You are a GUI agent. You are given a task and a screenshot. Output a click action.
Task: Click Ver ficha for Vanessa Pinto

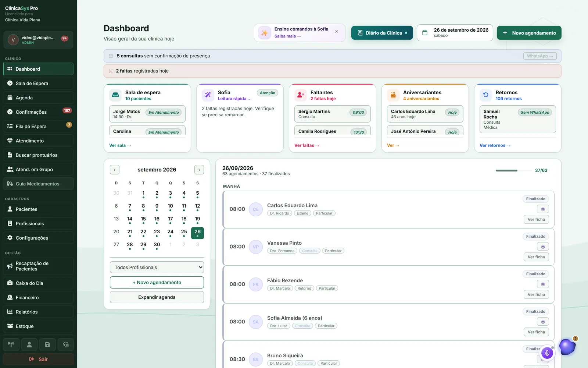click(536, 257)
